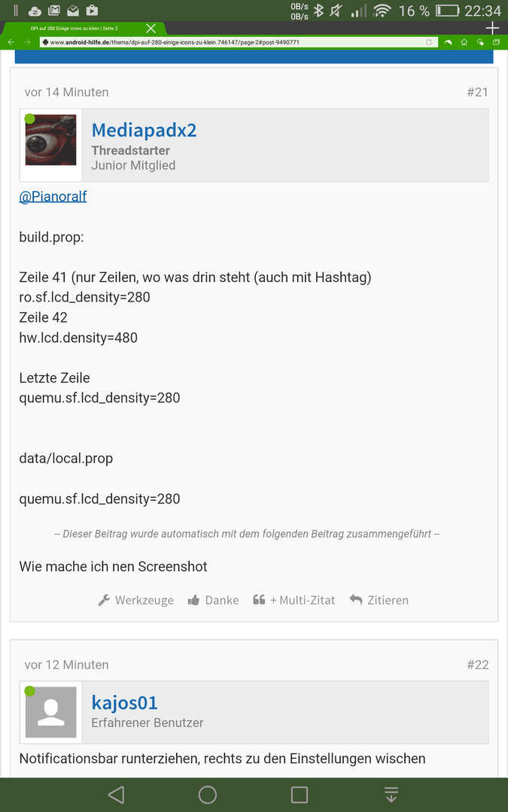Go back using the browser back arrow
The width and height of the screenshot is (508, 812).
pos(11,42)
